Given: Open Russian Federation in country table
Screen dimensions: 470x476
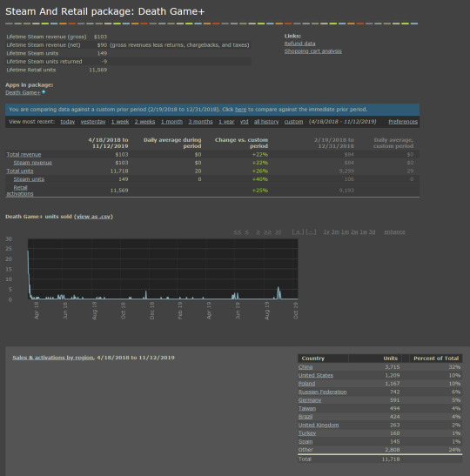Looking at the screenshot, I should point(322,392).
